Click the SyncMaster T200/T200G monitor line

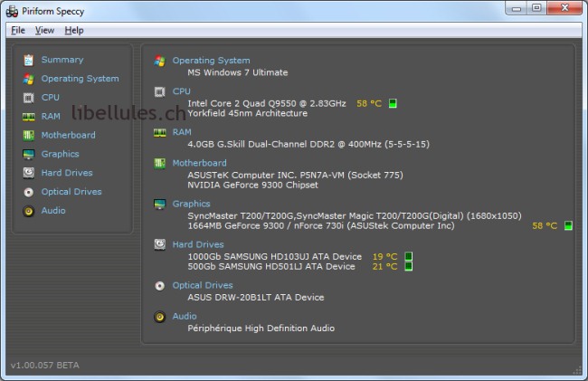(x=355, y=216)
